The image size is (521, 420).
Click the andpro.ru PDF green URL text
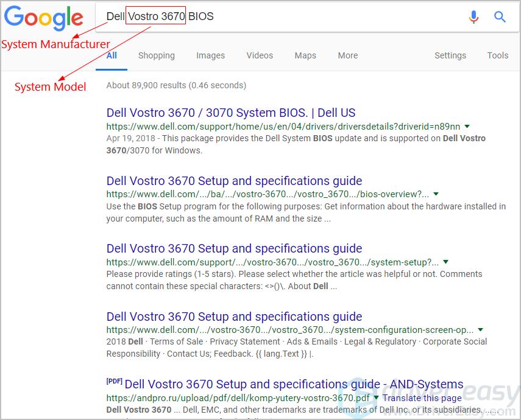[238, 397]
